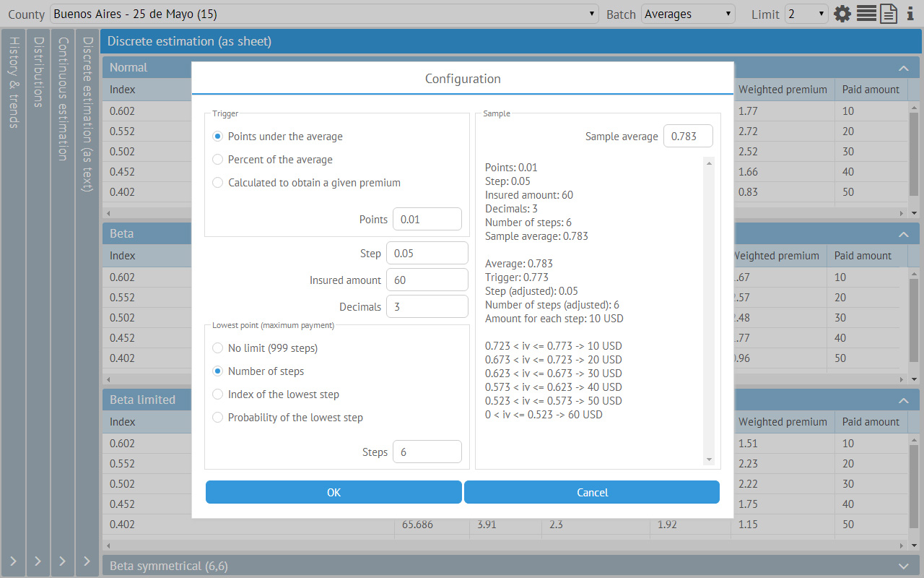The image size is (924, 578).
Task: Click Cancel in Configuration dialog
Action: (x=592, y=492)
